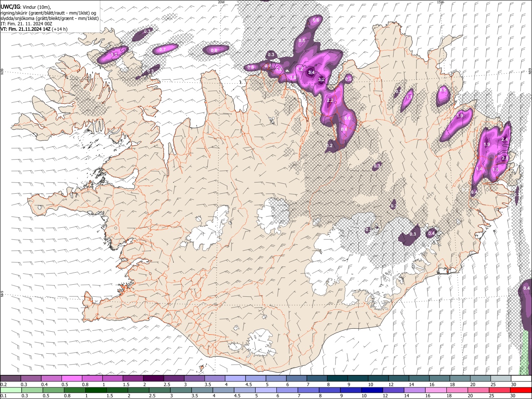Click the pale green swatch between 0.1 and 0.3
Screen dimensions: 532x399
click(11, 390)
